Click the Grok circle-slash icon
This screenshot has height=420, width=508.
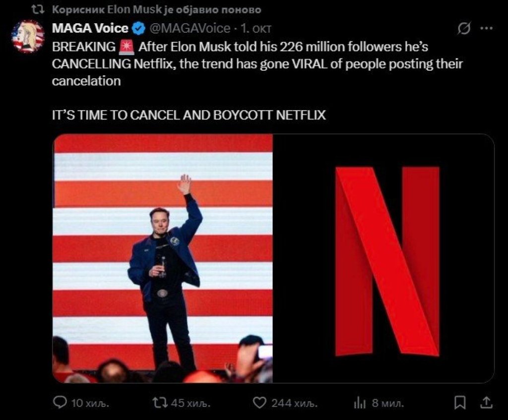pos(464,29)
